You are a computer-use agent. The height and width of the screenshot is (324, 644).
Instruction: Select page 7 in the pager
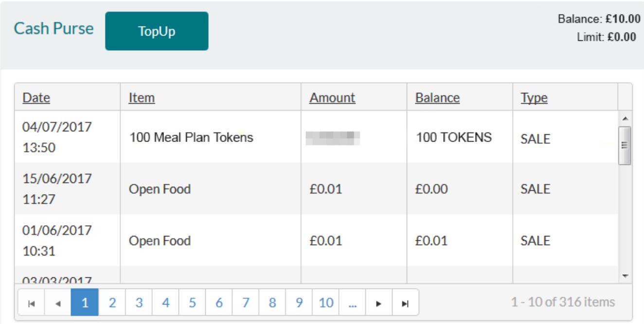246,303
